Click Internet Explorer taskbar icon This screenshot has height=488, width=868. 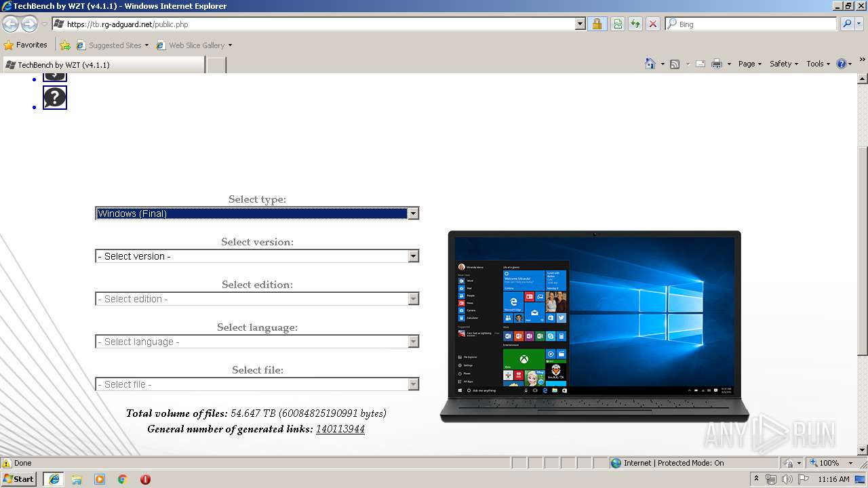[x=54, y=479]
